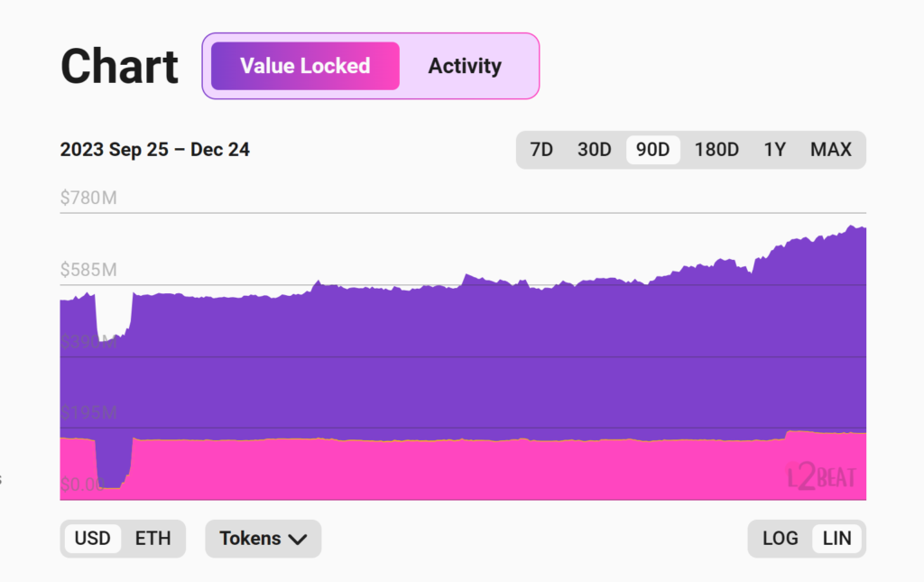Select the 7D time range
This screenshot has width=924, height=582.
pos(541,150)
